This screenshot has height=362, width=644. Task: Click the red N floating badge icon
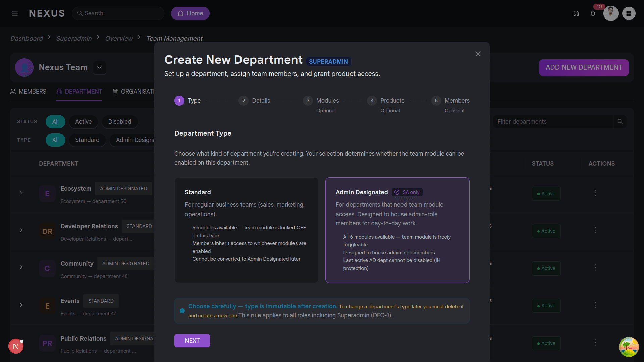point(16,346)
